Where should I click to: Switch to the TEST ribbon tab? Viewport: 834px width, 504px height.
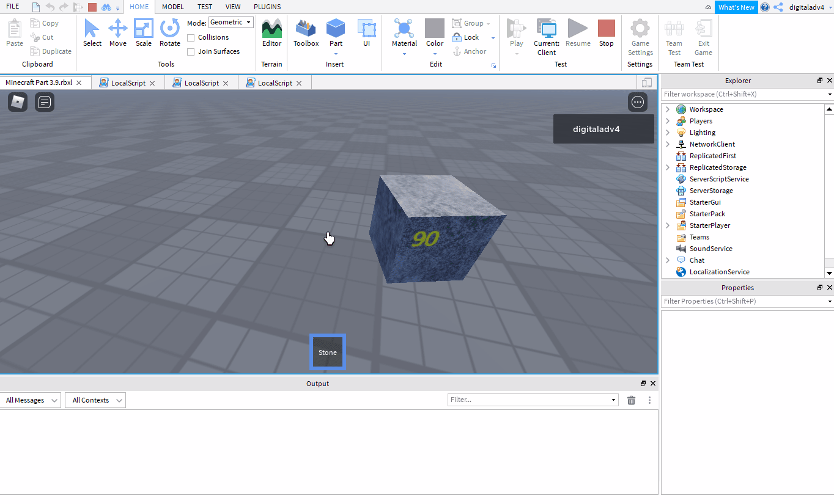click(205, 7)
